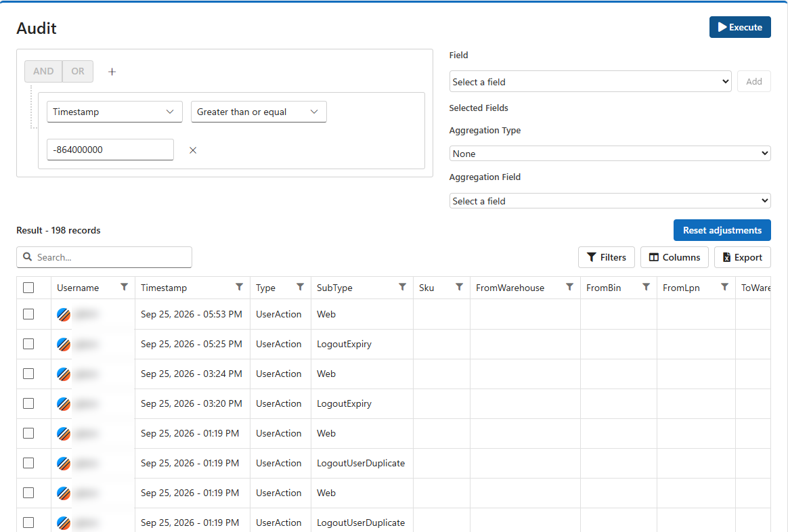Open filter for FromWarehouse column

click(570, 288)
